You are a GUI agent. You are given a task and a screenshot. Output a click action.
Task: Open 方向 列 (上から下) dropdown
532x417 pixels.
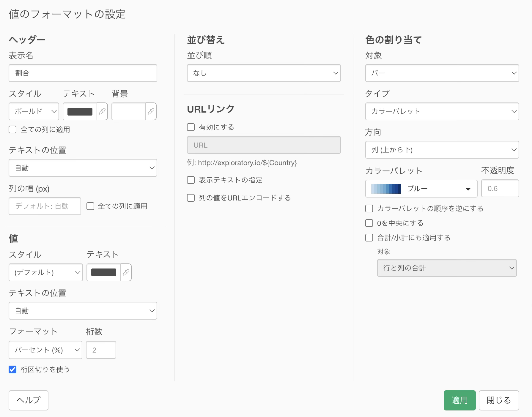click(x=442, y=150)
